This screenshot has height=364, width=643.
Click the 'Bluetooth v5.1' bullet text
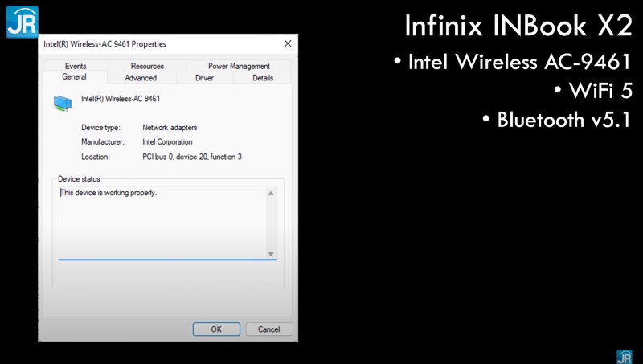click(564, 120)
